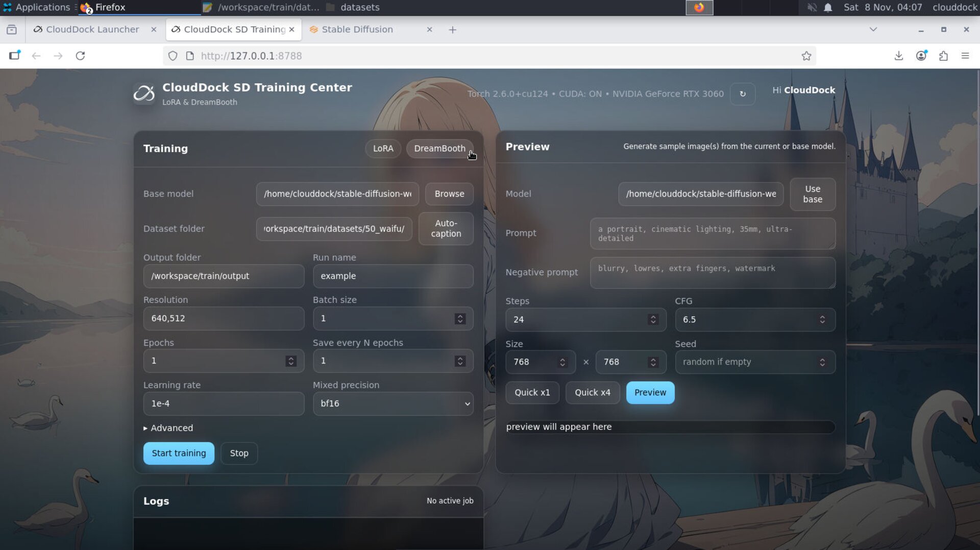Open the Mixed precision dropdown

click(393, 403)
